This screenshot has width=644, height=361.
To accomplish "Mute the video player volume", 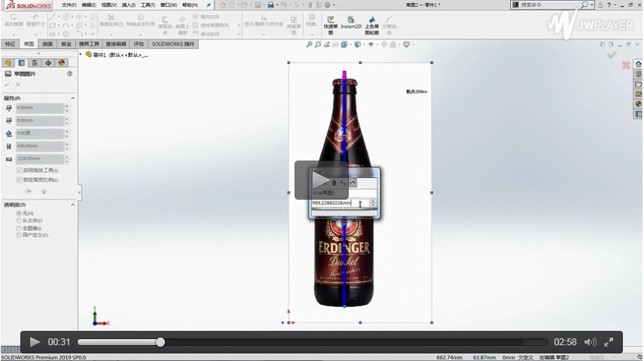I will (x=591, y=342).
